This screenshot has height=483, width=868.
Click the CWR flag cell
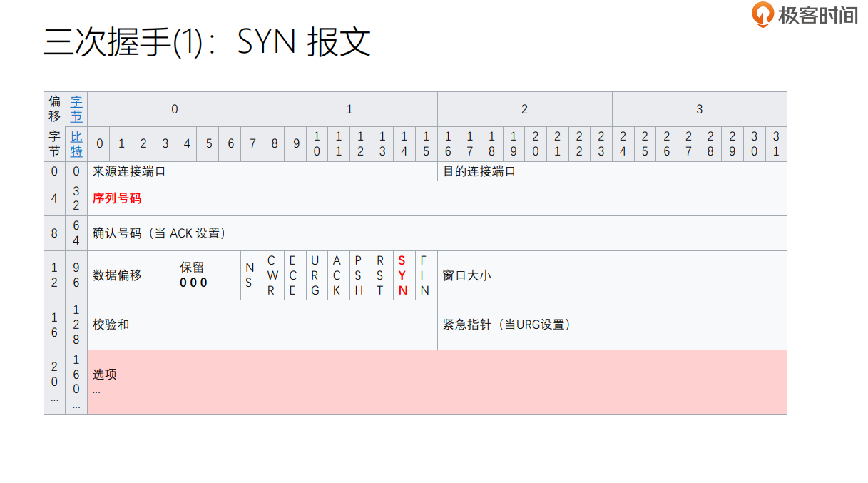pos(271,275)
